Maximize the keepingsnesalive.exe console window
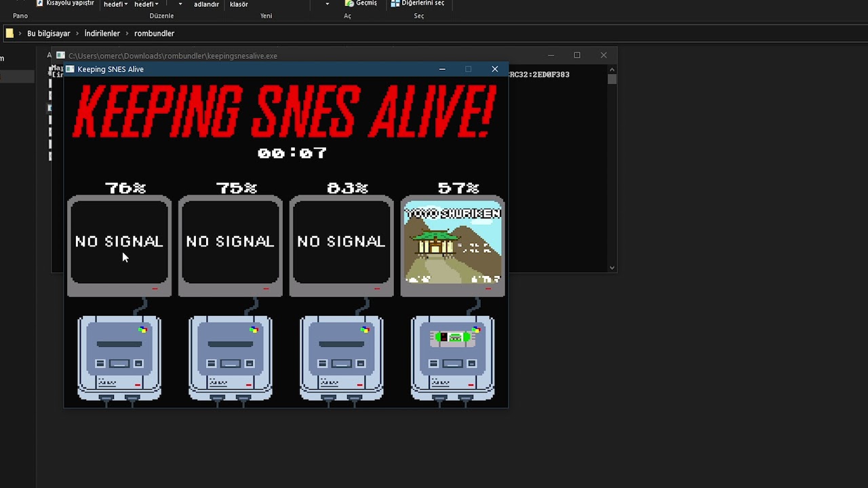The height and width of the screenshot is (488, 868). [x=577, y=56]
